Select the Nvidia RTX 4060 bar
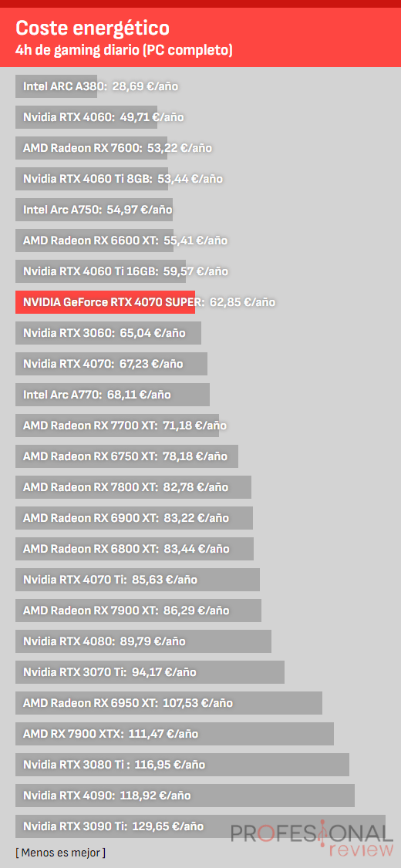The width and height of the screenshot is (401, 868). click(x=86, y=117)
